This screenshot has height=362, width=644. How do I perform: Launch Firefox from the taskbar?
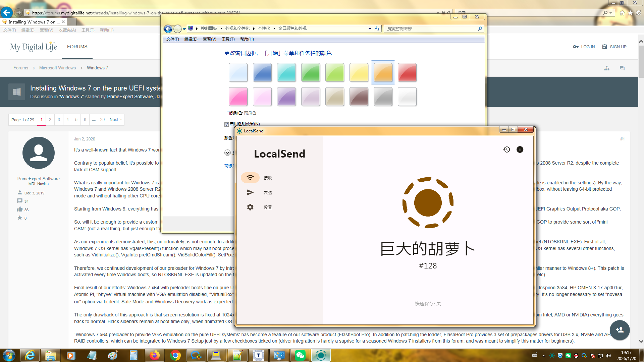154,355
